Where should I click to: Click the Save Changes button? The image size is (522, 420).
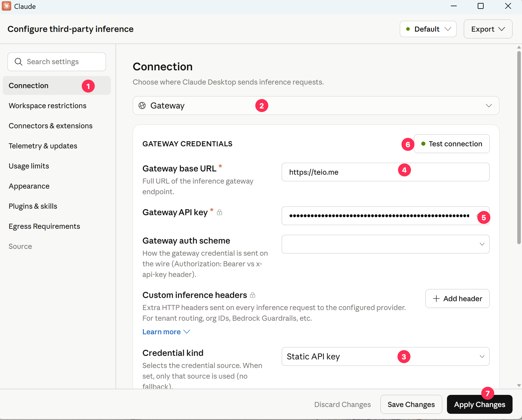click(x=411, y=404)
